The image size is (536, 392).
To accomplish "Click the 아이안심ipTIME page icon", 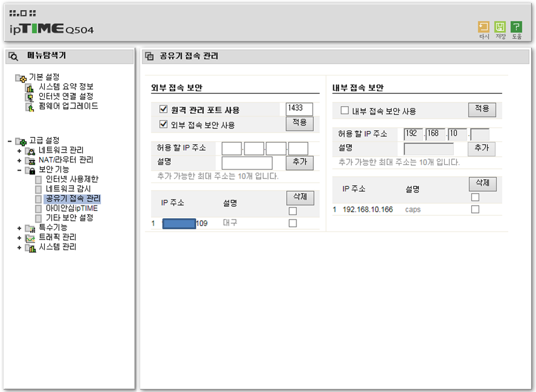I will pos(39,209).
